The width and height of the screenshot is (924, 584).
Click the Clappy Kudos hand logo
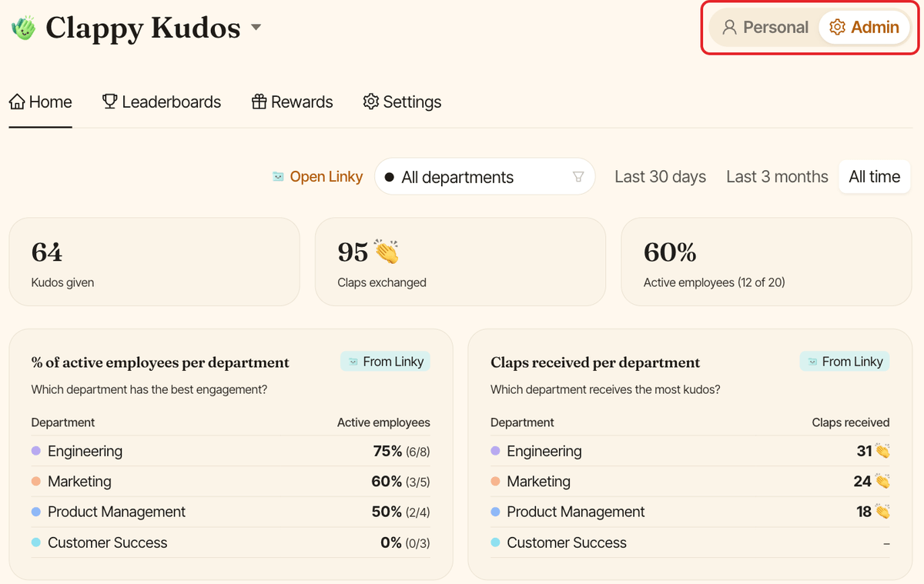point(23,28)
